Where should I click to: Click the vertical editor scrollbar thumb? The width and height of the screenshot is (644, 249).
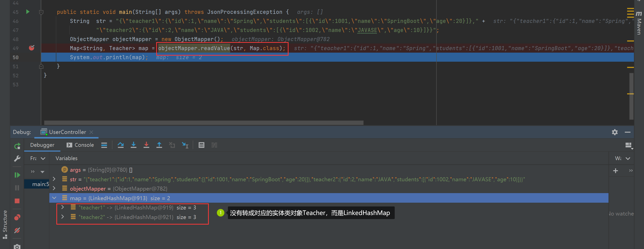[x=631, y=96]
